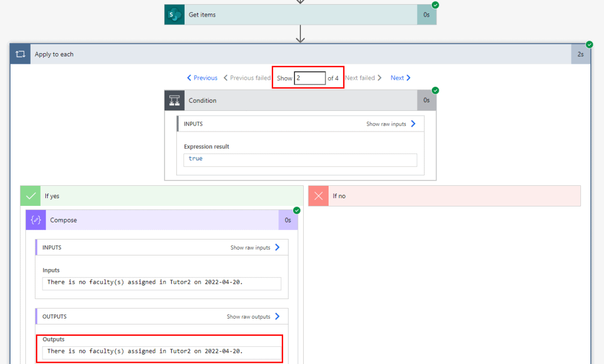The width and height of the screenshot is (604, 364).
Task: Jump to Previous failed iteration
Action: 247,78
